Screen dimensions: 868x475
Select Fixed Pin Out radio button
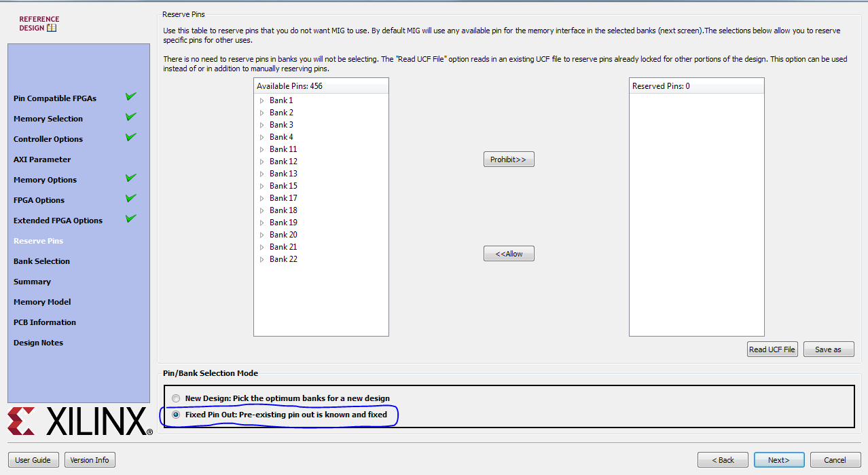[x=177, y=415]
